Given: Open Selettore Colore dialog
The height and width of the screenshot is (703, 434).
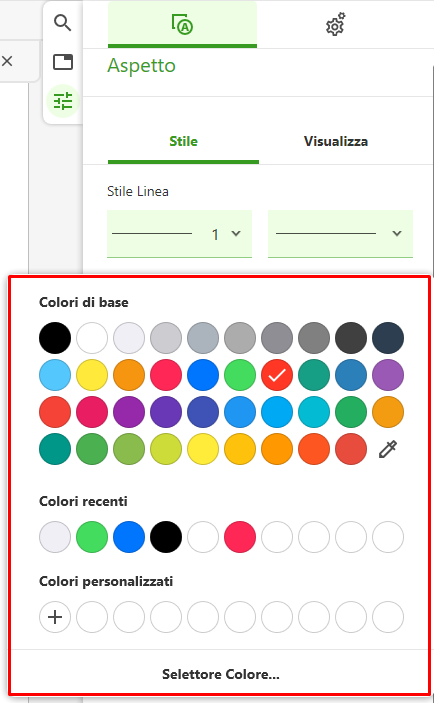Looking at the screenshot, I should (x=221, y=674).
